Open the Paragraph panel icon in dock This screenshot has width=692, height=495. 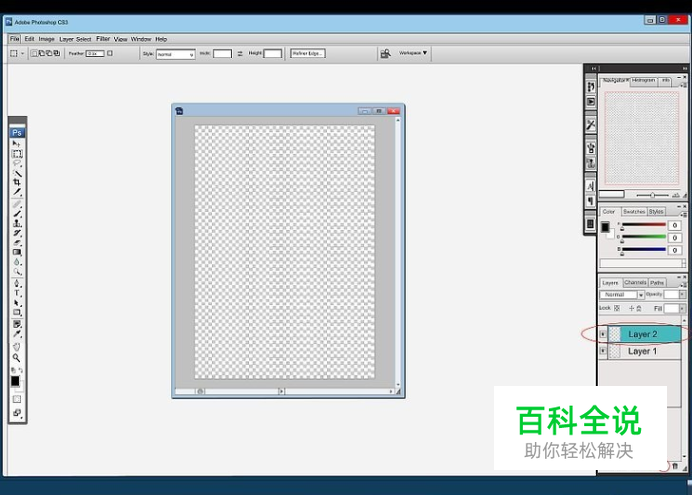(590, 201)
